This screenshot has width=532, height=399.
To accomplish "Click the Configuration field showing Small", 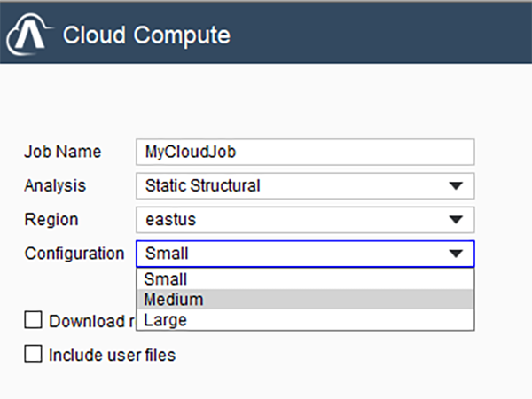I will 293,254.
